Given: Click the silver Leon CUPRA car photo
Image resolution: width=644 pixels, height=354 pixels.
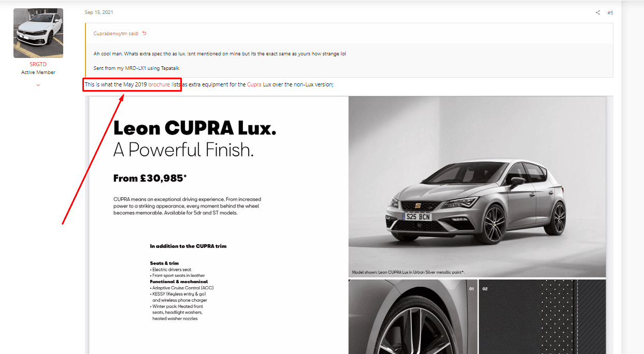Looking at the screenshot, I should coord(477,187).
